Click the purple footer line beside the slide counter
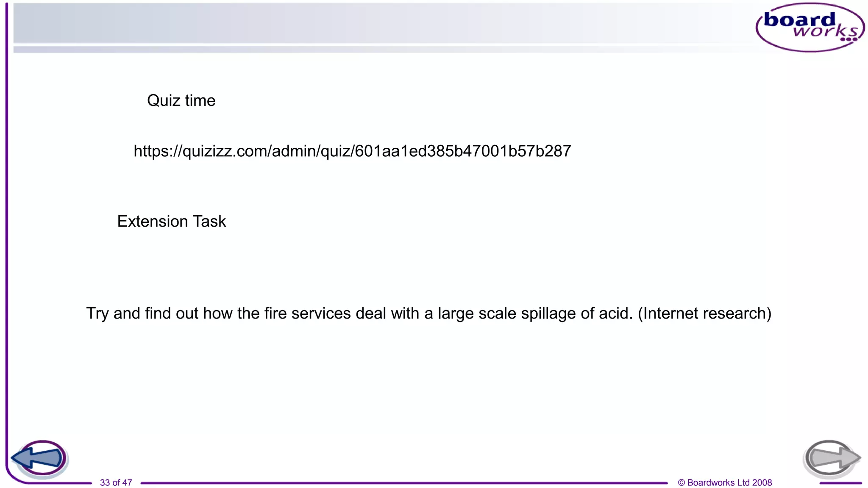This screenshot has height=488, width=868. click(403, 482)
